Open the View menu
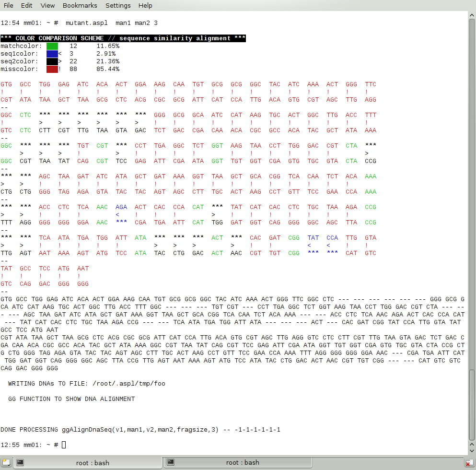Image resolution: width=476 pixels, height=470 pixels. tap(47, 5)
